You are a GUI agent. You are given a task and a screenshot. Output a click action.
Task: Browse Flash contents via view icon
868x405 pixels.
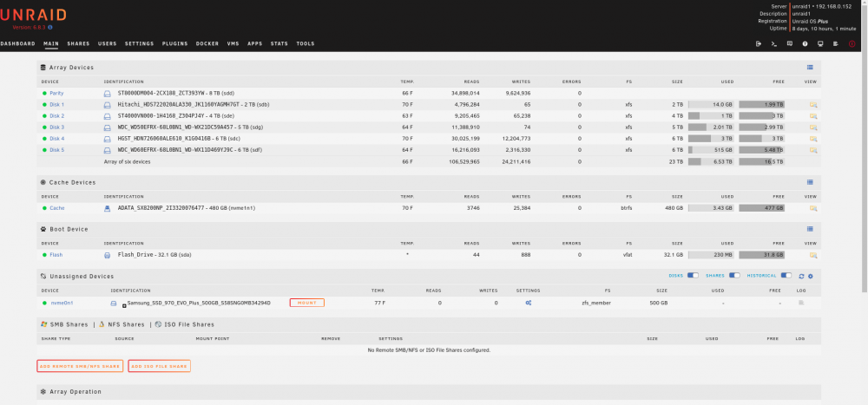pos(813,255)
